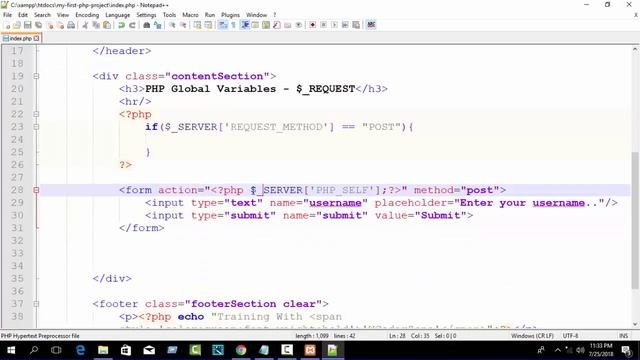Open File Explorer from the taskbar
The height and width of the screenshot is (360, 640).
click(103, 350)
